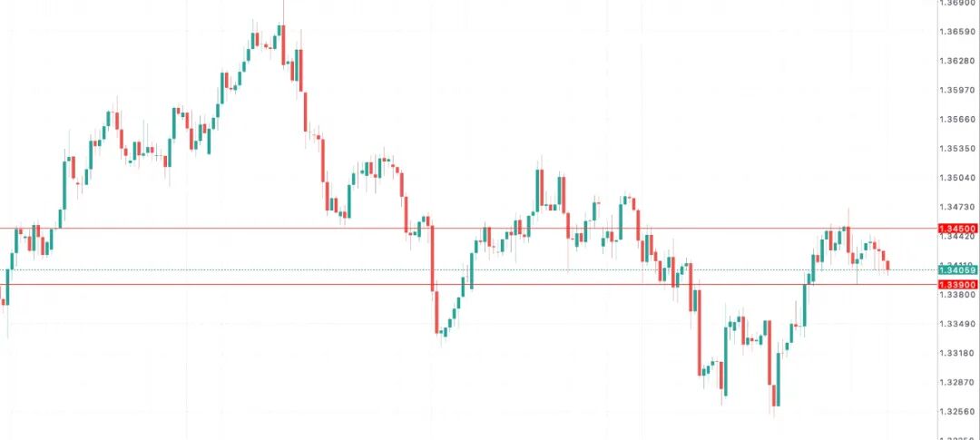
Task: Click the 1.33180 price axis label
Action: pos(957,353)
